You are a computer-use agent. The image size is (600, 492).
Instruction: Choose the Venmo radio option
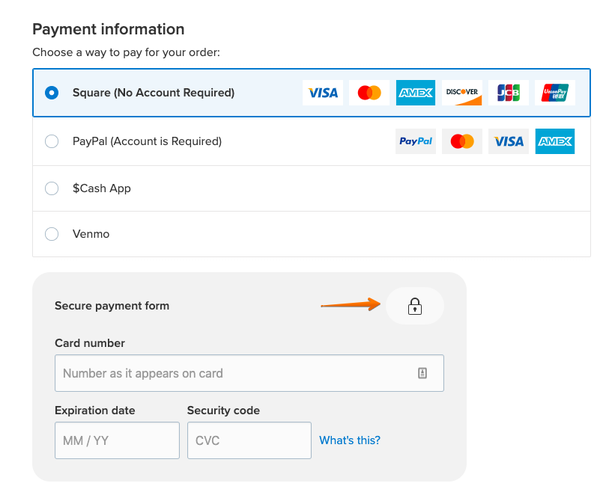[x=52, y=234]
